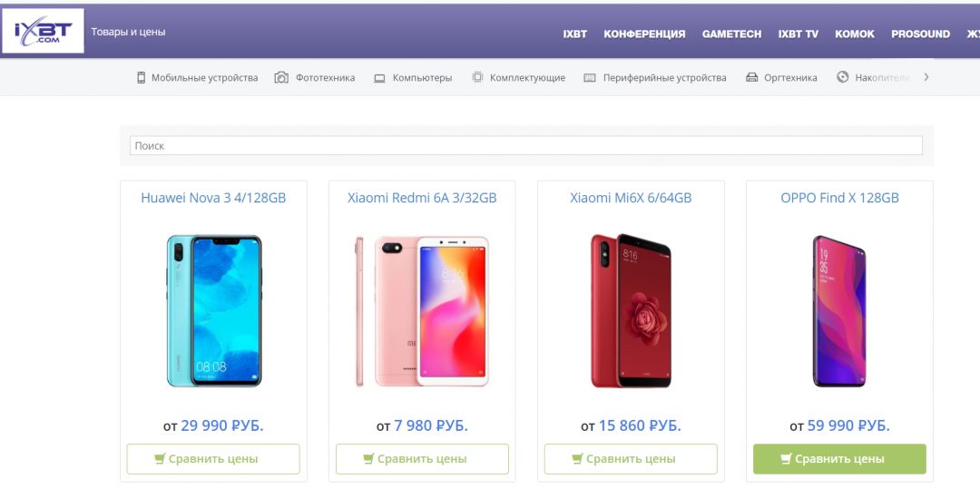Open the printer icon for Оргтехника
Viewport: 980px width, 489px height.
point(752,77)
